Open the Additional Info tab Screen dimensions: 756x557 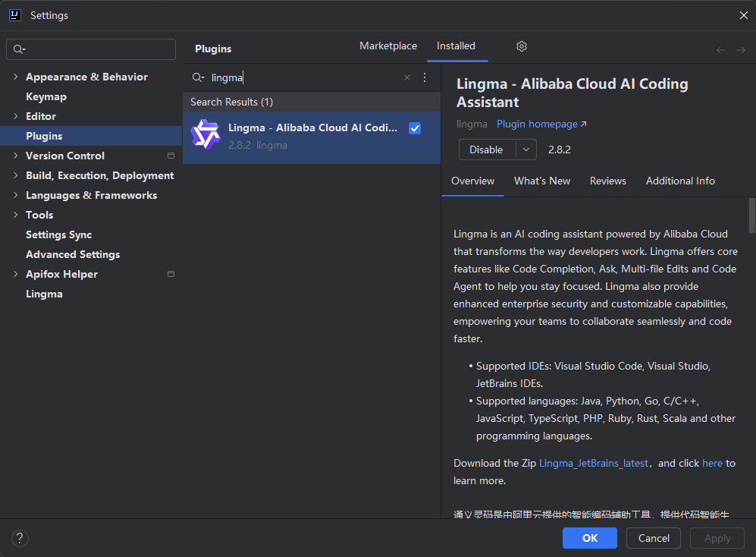tap(680, 181)
